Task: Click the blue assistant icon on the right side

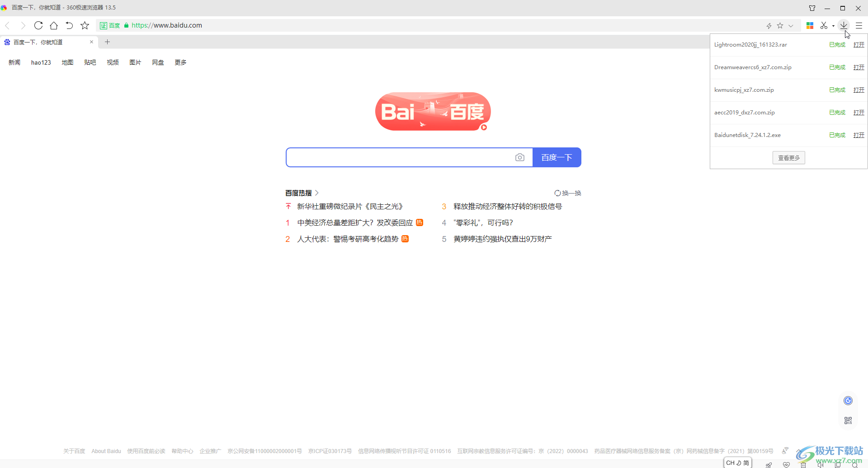Action: (x=848, y=401)
